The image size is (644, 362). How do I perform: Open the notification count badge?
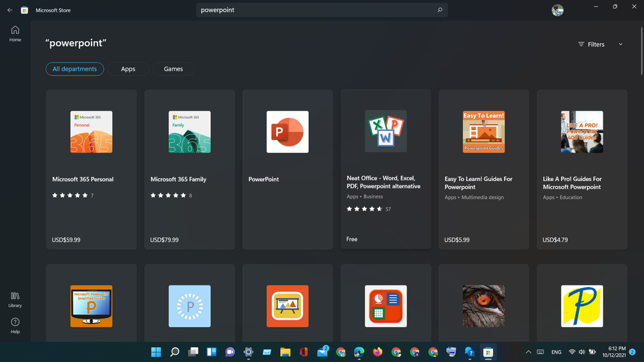[632, 352]
